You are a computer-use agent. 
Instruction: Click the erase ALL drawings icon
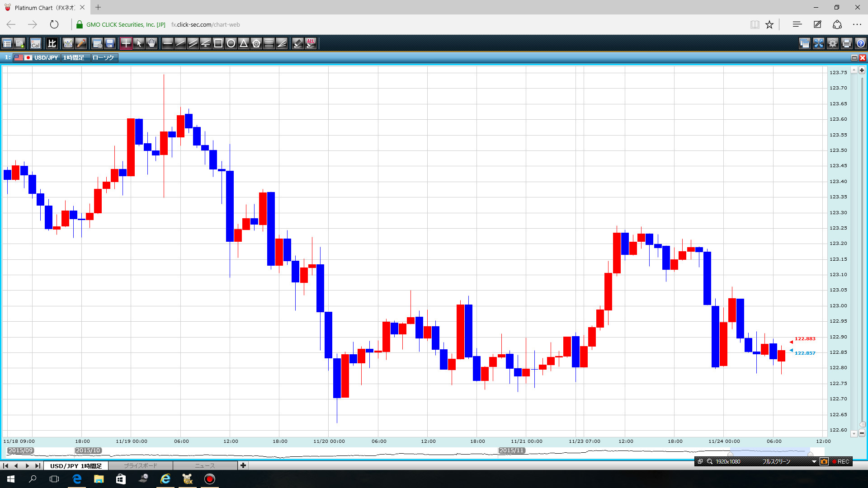[311, 43]
